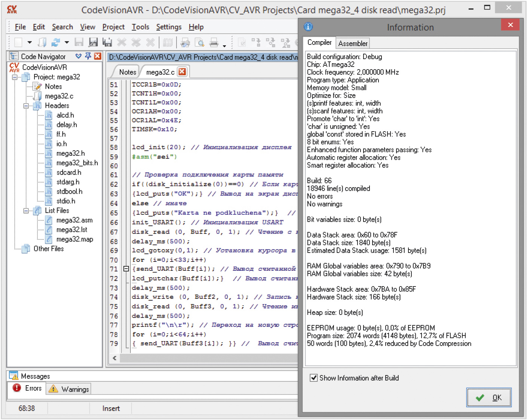This screenshot has height=420, width=527.
Task: Click the Build All toolbar icon
Action: (285, 43)
